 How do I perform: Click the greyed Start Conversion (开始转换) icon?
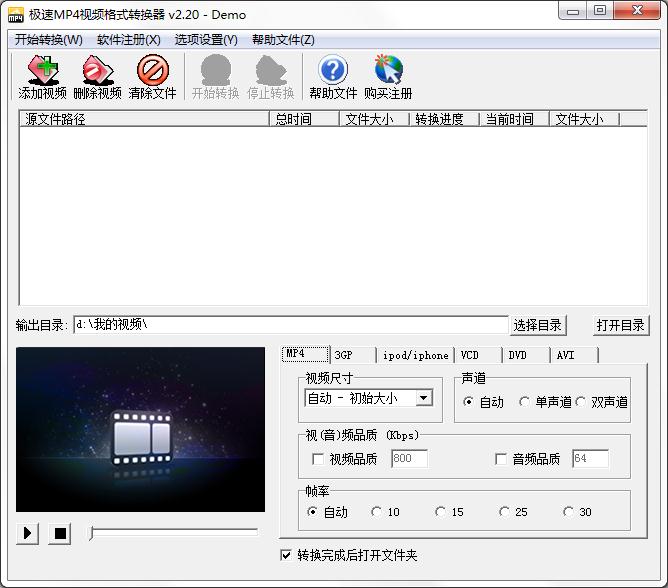216,69
